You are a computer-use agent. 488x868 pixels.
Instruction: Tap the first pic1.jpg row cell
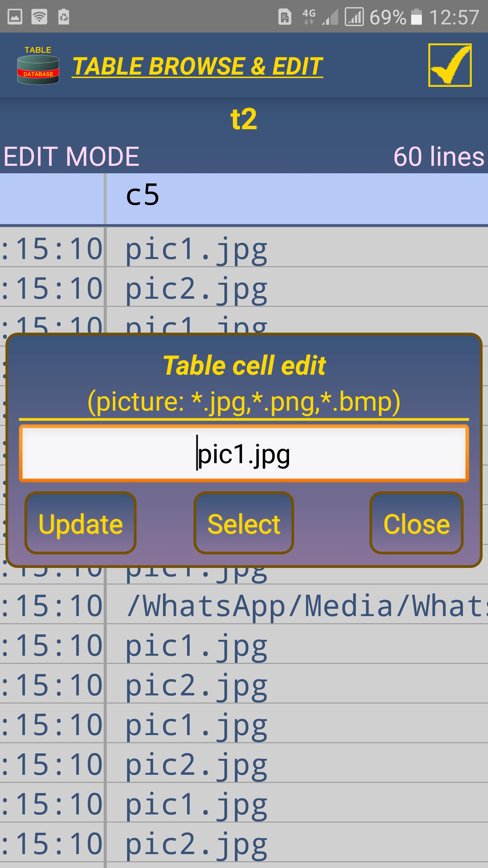point(197,249)
